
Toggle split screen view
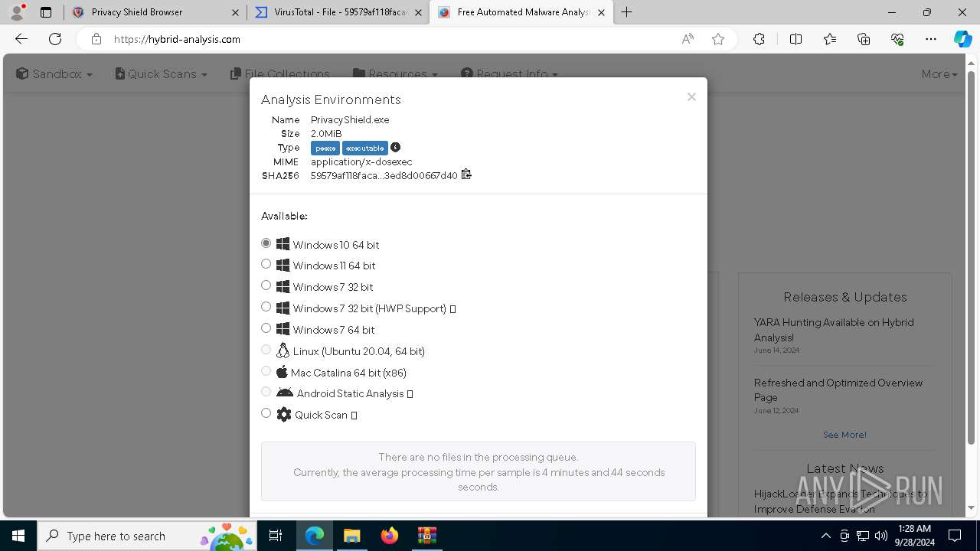pyautogui.click(x=795, y=39)
